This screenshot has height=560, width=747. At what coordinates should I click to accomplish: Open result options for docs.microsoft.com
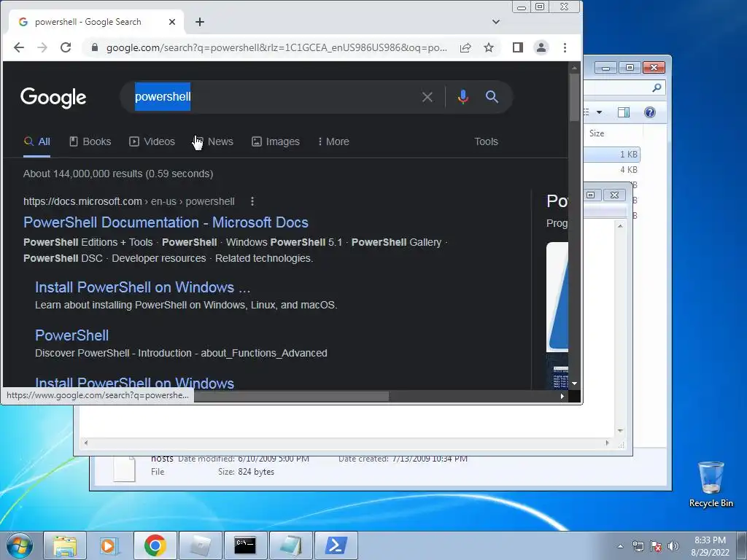click(x=252, y=201)
